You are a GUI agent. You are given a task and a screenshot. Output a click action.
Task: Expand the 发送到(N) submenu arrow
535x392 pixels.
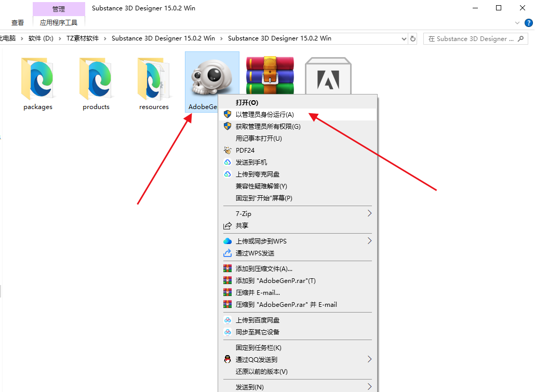point(369,386)
